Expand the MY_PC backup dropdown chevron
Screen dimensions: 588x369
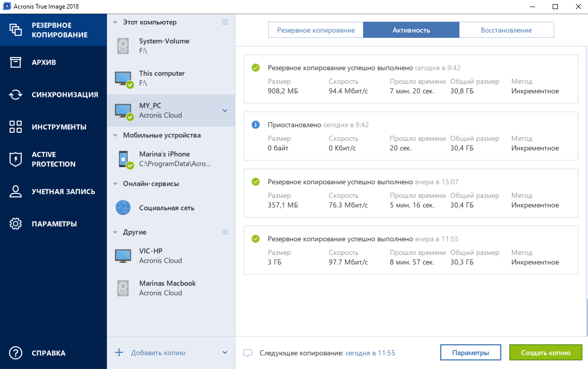[225, 111]
